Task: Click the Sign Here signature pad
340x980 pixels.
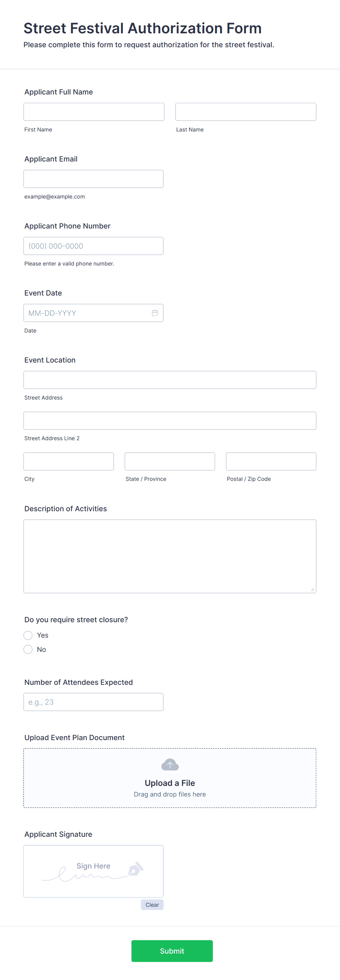Action: click(x=94, y=871)
